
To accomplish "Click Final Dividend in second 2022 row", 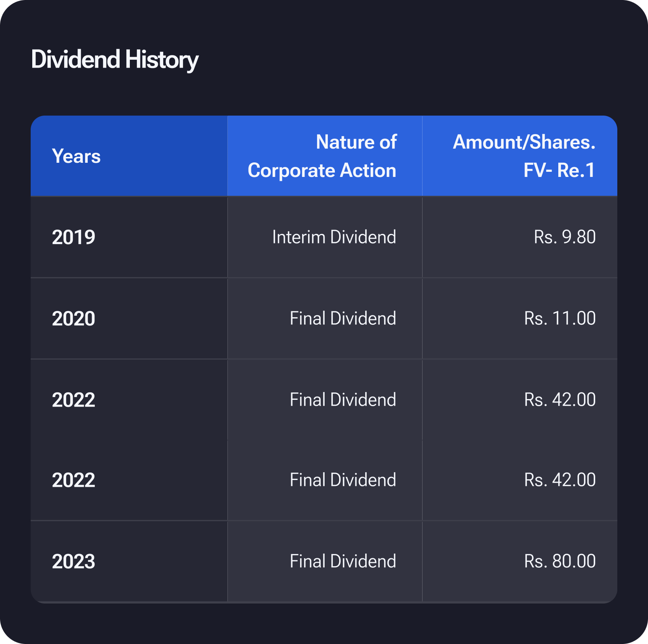I will 343,480.
